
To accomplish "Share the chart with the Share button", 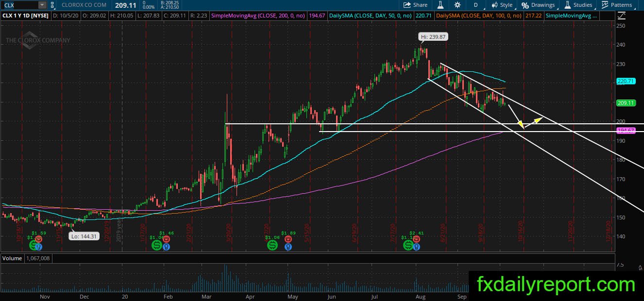I will tap(416, 5).
